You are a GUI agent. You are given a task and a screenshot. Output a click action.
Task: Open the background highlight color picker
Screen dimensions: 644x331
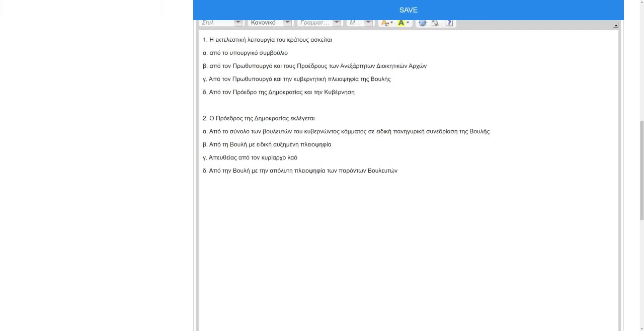[404, 23]
